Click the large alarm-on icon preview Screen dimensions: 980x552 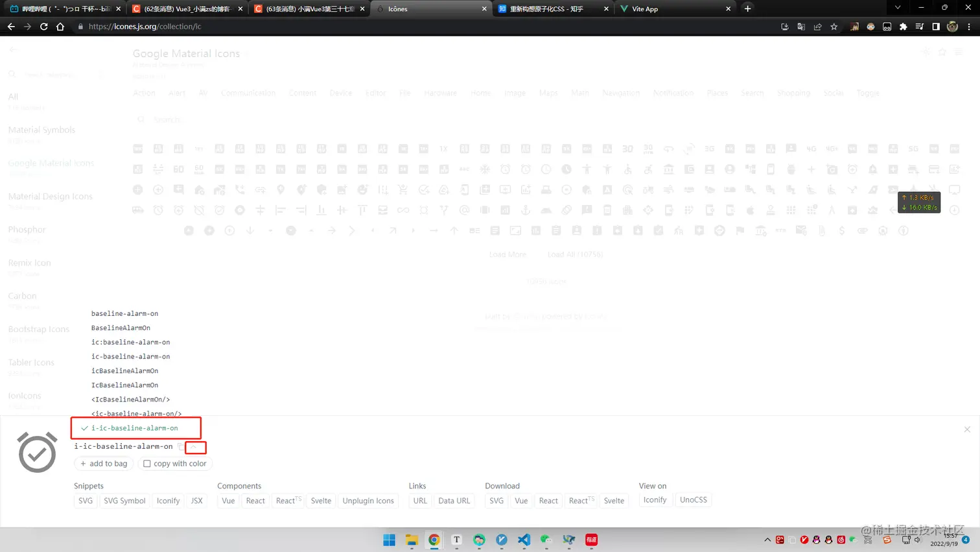pyautogui.click(x=37, y=451)
